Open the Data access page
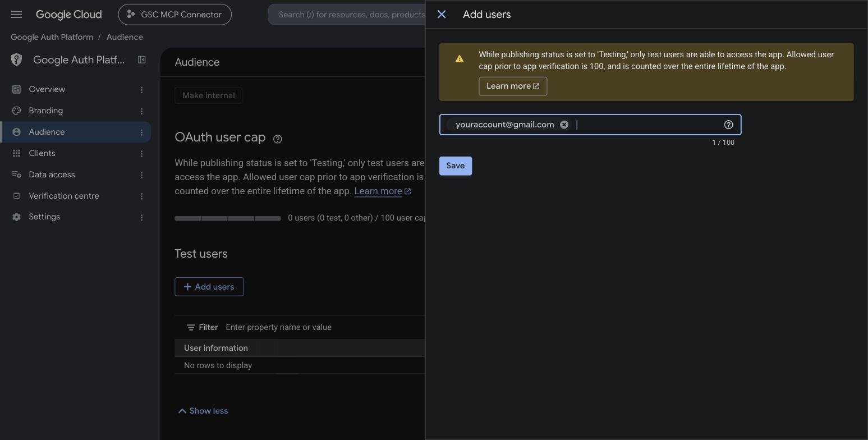 point(52,175)
